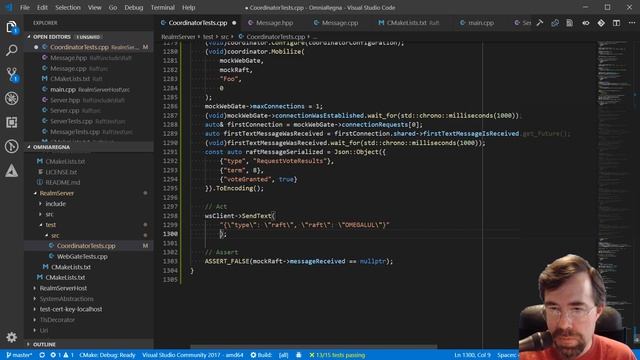Viewport: 640px width, 360px height.
Task: Open the Go menu
Action: (113, 7)
